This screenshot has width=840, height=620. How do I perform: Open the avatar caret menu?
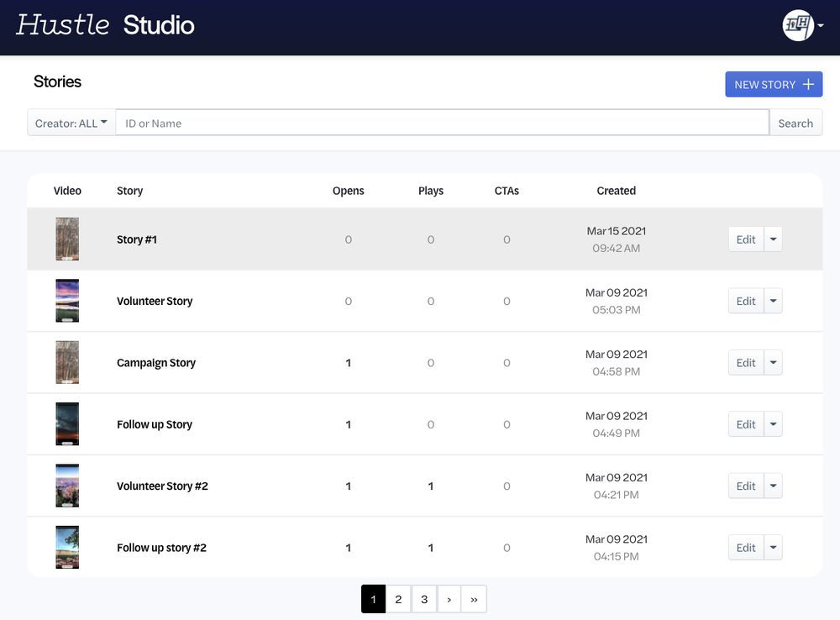pyautogui.click(x=821, y=25)
